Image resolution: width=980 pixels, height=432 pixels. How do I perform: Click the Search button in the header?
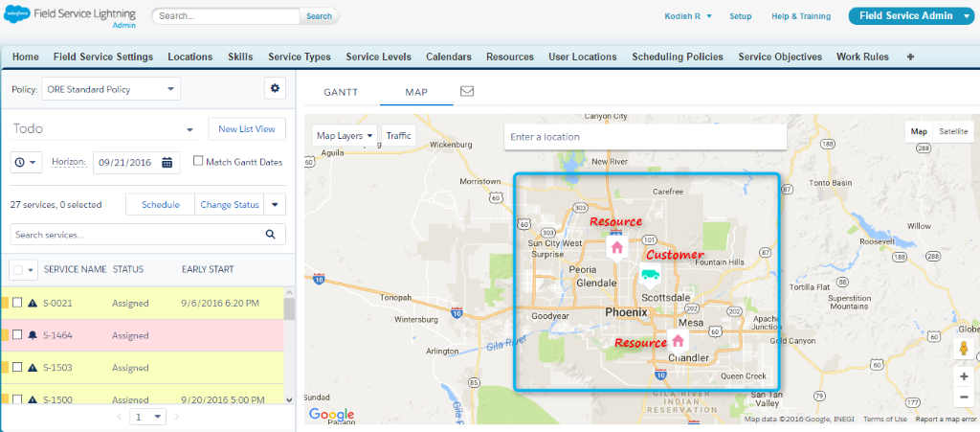point(319,16)
